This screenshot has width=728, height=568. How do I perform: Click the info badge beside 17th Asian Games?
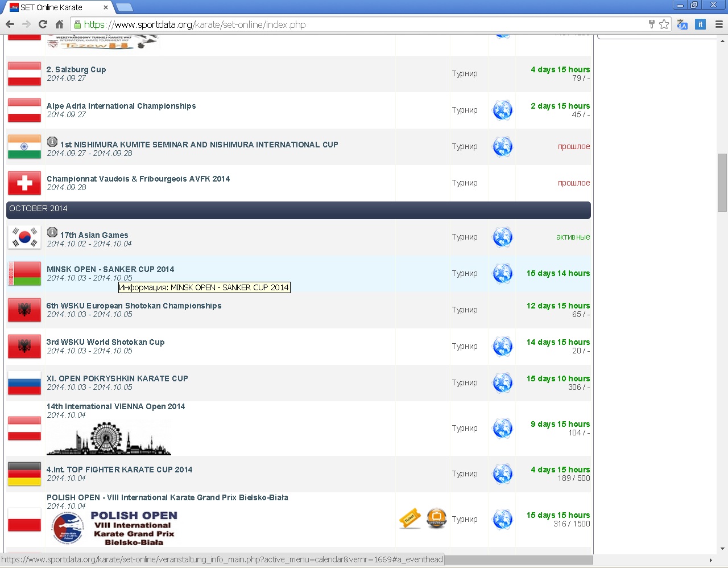click(52, 232)
